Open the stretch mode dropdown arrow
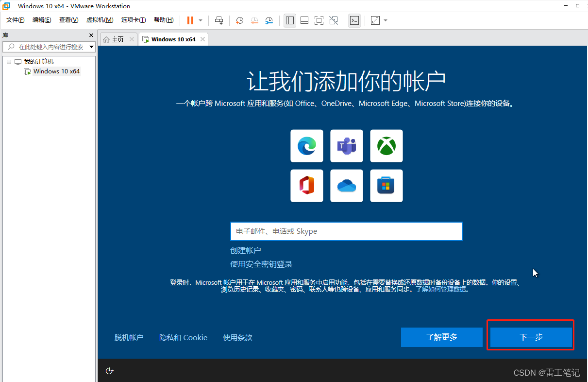Viewport: 588px width, 382px height. click(386, 20)
